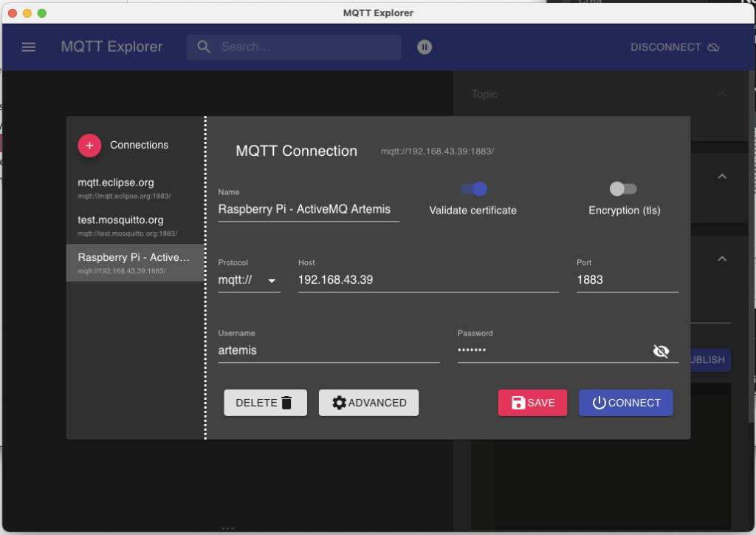Collapse the Topic panel chevron
Viewport: 756px width, 535px height.
(722, 94)
